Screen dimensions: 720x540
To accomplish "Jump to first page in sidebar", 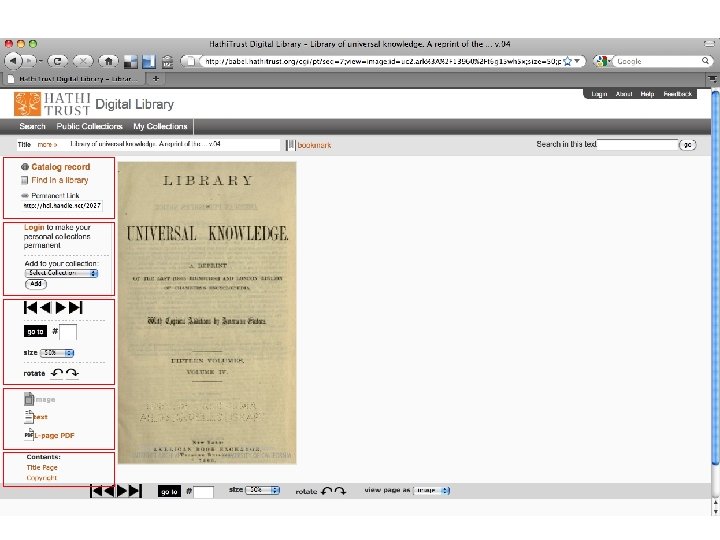I will pos(30,308).
